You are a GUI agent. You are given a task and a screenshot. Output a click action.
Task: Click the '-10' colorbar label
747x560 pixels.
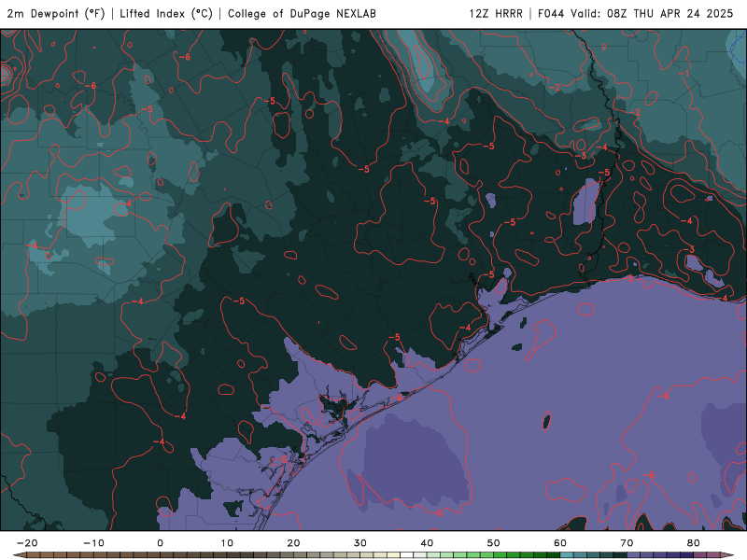pyautogui.click(x=93, y=543)
